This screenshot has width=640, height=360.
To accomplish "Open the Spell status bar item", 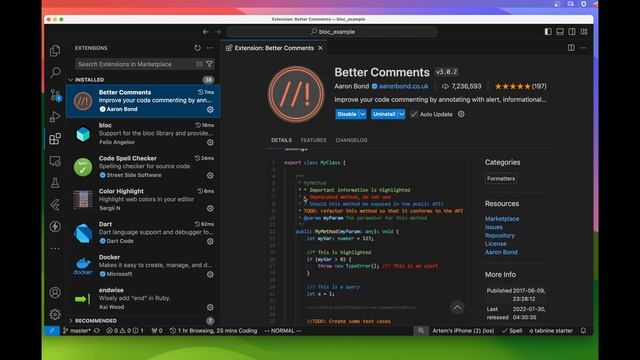I will click(512, 331).
